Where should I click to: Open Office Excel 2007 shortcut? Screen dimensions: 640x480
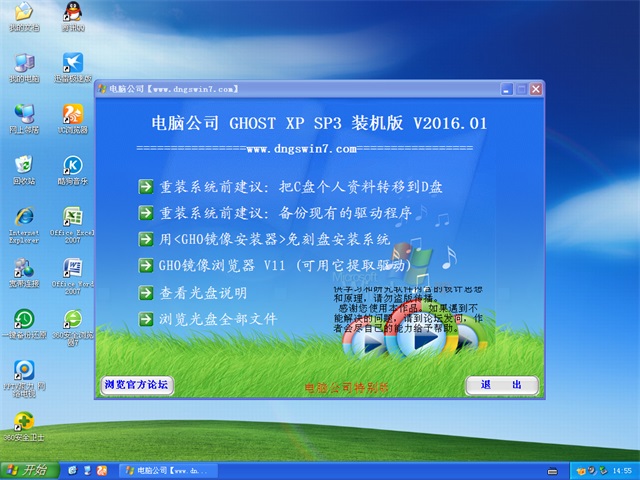pyautogui.click(x=72, y=217)
